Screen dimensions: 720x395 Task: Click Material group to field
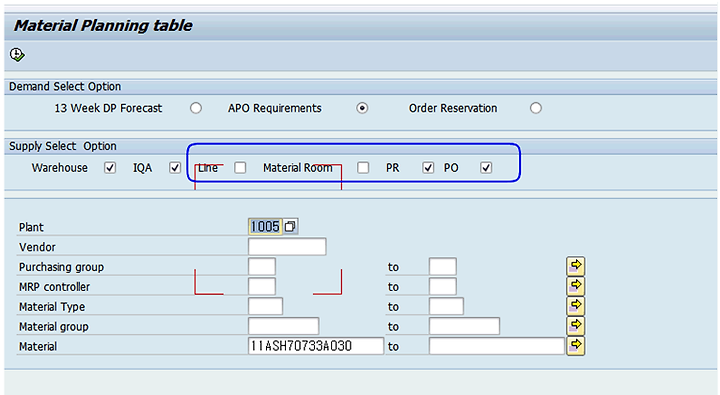pos(464,326)
